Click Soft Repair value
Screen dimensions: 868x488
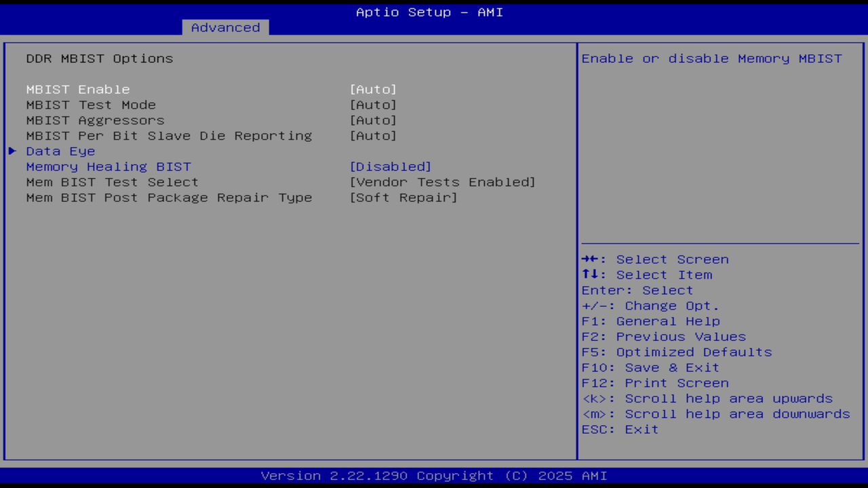[x=403, y=197]
